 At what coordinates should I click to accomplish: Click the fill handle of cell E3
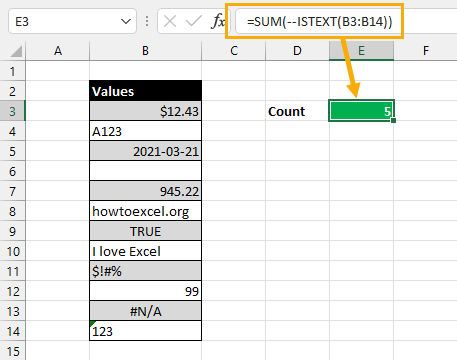pyautogui.click(x=393, y=120)
